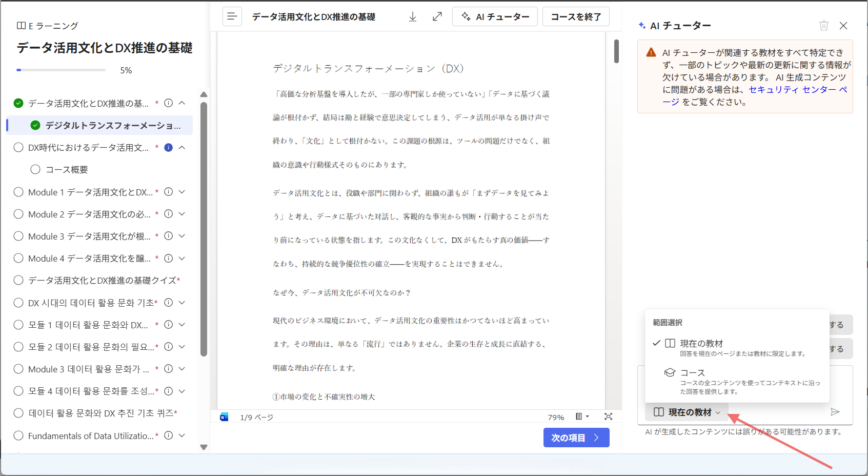The width and height of the screenshot is (868, 476).
Task: Show info icon for 모듈 1 데이터 활용 문화와 DX
Action: click(168, 325)
